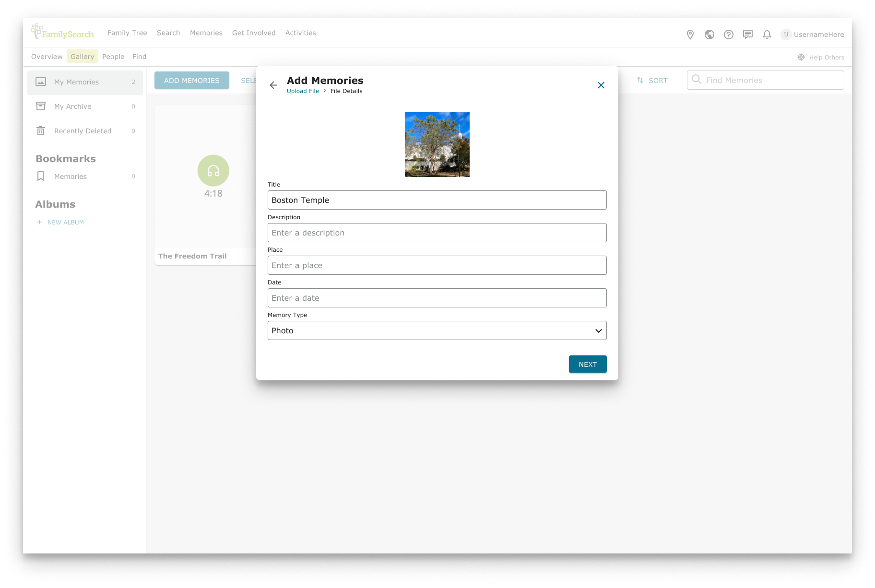The image size is (875, 588).
Task: Open the location pin icon in header
Action: [x=690, y=35]
